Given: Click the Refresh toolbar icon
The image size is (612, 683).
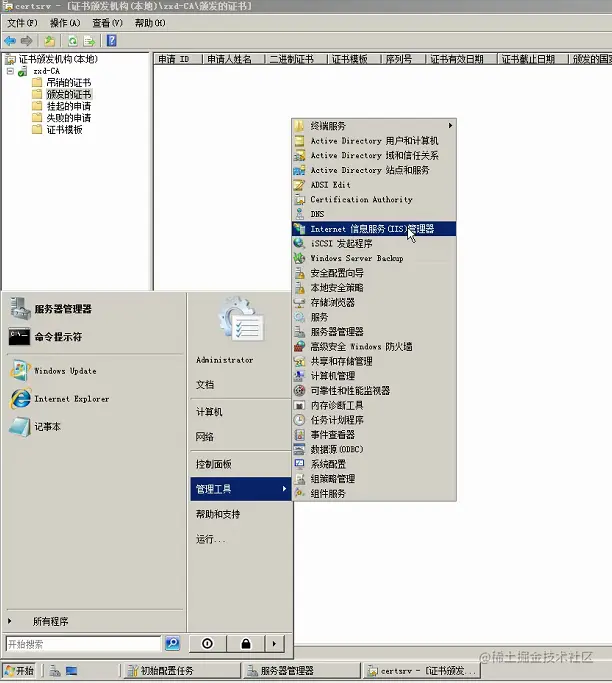Looking at the screenshot, I should coord(73,41).
